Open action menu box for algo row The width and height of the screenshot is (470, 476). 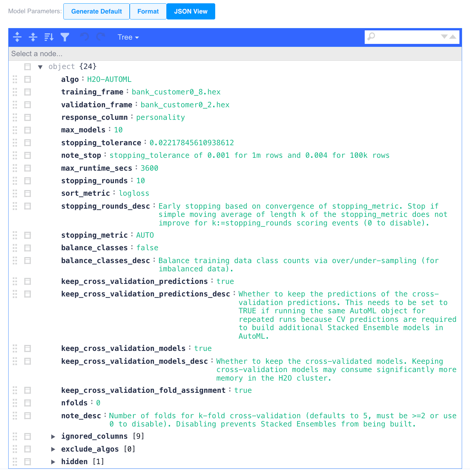pyautogui.click(x=28, y=79)
